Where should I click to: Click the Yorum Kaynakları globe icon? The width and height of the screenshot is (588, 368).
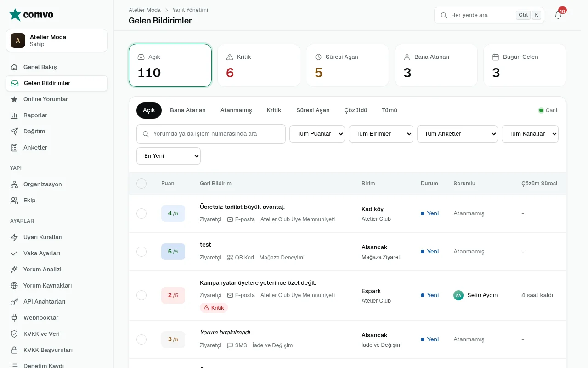(x=14, y=286)
